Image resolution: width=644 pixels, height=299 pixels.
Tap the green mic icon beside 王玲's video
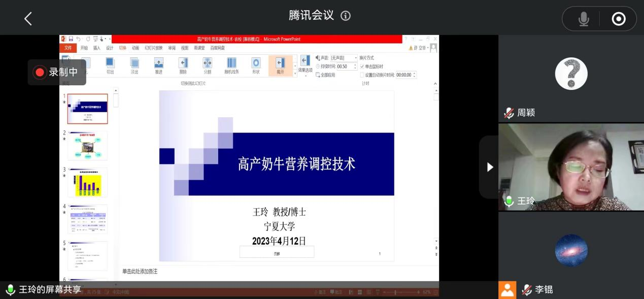tap(509, 201)
